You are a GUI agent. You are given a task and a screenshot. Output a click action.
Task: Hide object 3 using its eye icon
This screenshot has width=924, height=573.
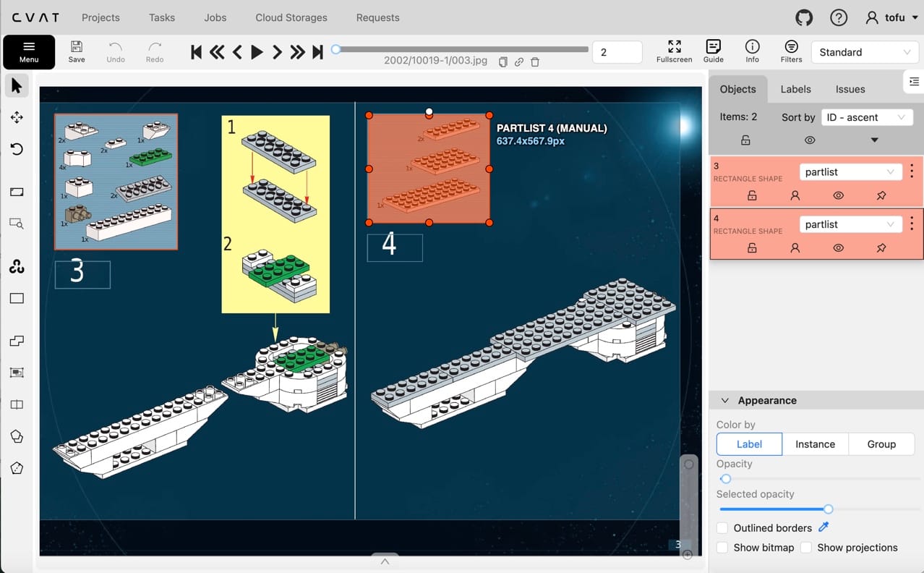click(838, 195)
